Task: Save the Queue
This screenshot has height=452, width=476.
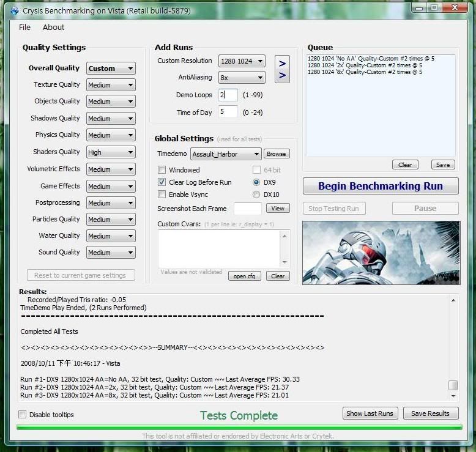Action: [x=443, y=165]
